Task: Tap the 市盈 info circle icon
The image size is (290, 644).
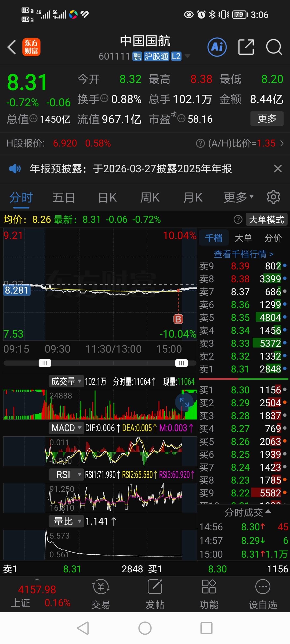Action: click(182, 118)
